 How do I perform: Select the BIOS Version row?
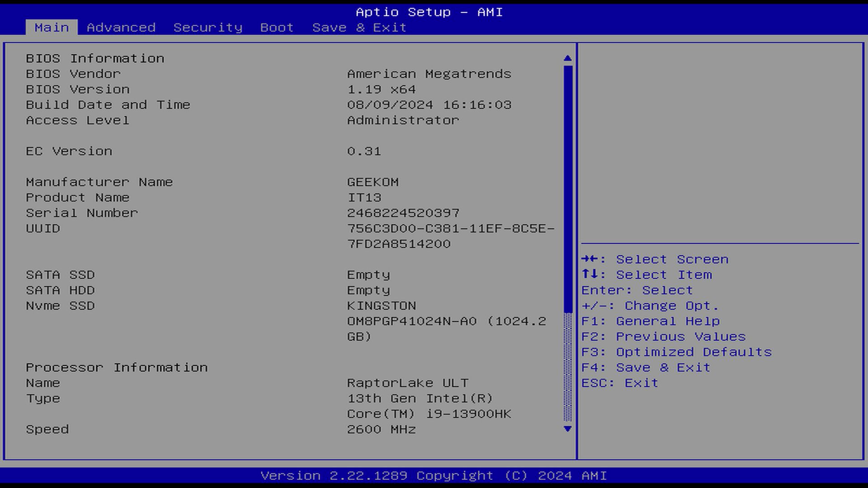click(77, 89)
